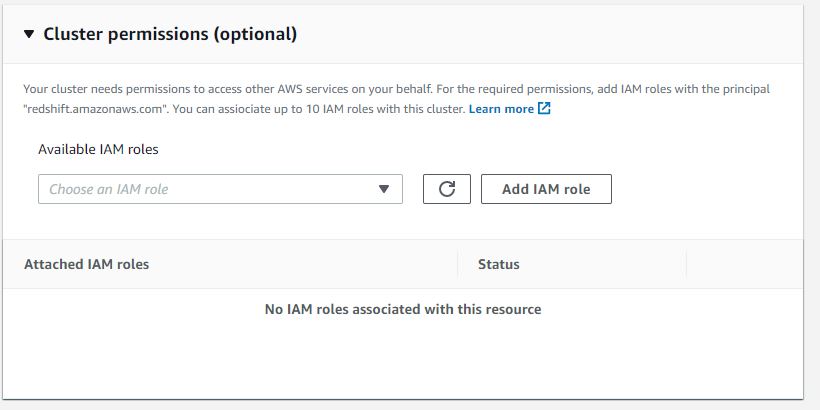
Task: Click the Status column header
Action: tap(499, 265)
